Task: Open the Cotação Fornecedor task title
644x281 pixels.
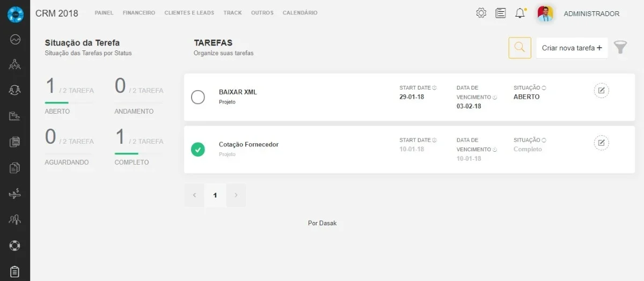Action: (x=248, y=144)
